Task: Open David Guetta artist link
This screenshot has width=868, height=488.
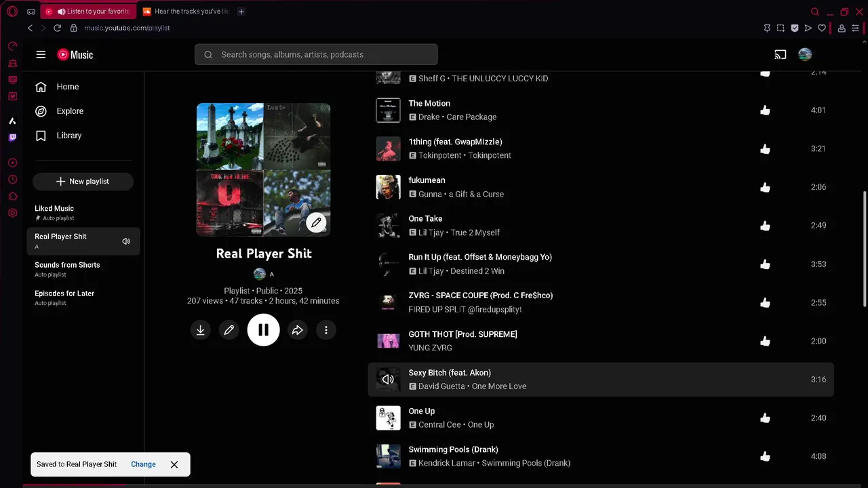Action: [x=441, y=386]
